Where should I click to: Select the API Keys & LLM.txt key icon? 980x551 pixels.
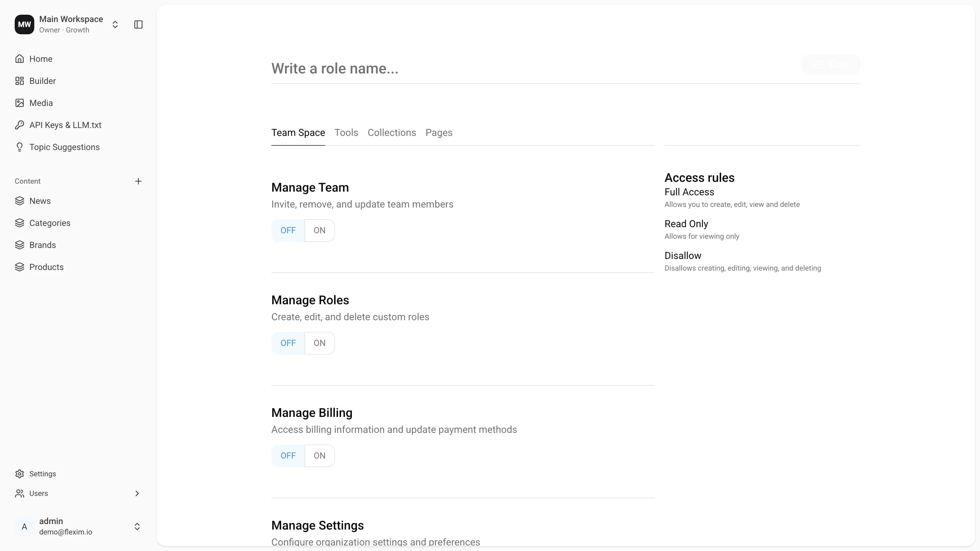coord(19,125)
